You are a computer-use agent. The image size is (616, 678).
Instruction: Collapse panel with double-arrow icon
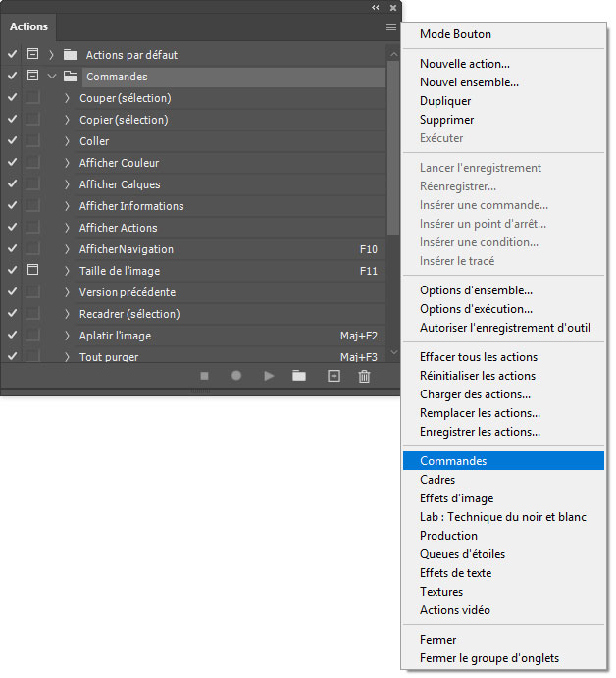(x=375, y=7)
